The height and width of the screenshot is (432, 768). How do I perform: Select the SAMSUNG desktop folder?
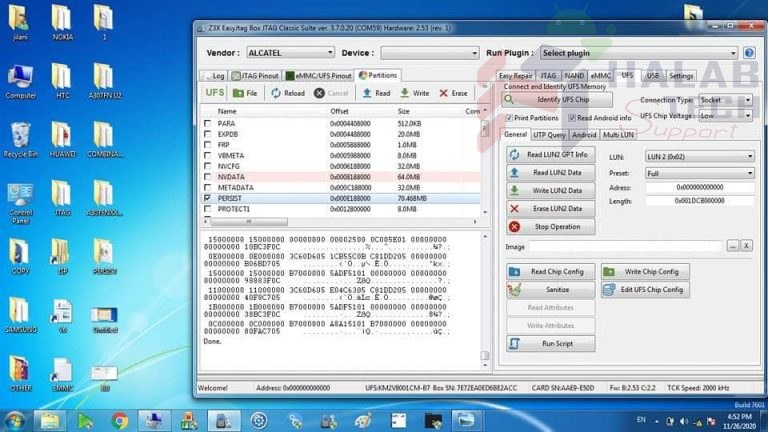tap(20, 316)
